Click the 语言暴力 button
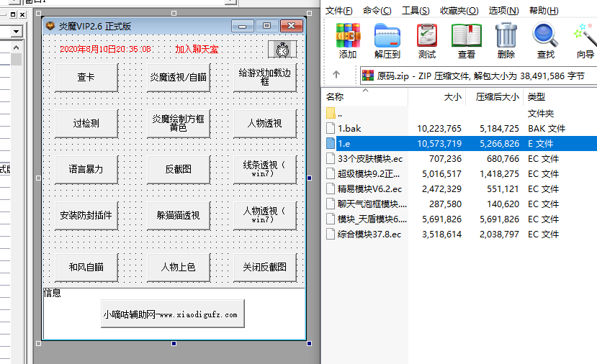 (86, 169)
